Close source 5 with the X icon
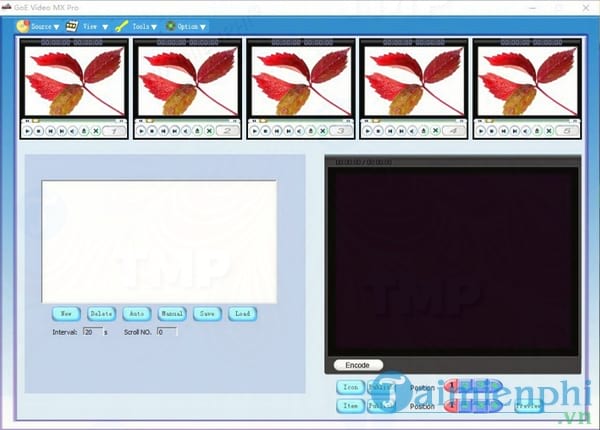This screenshot has width=600, height=430. [549, 131]
